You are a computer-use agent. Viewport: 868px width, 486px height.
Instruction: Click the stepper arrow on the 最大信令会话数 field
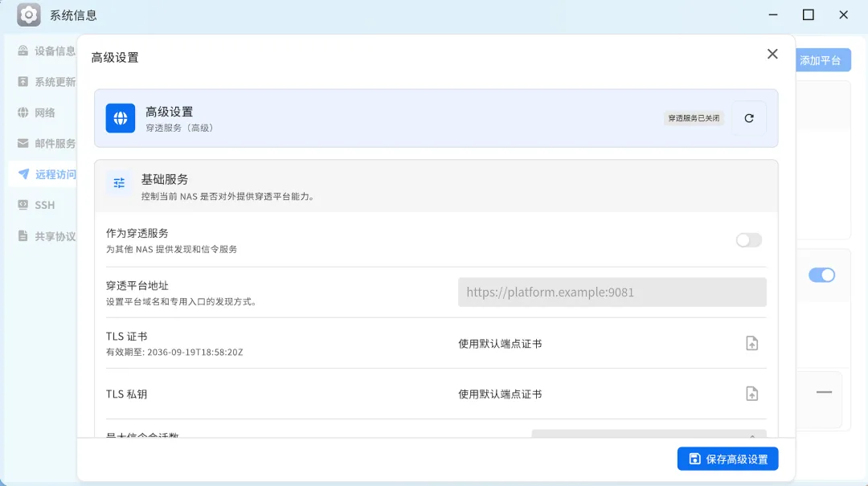(751, 435)
